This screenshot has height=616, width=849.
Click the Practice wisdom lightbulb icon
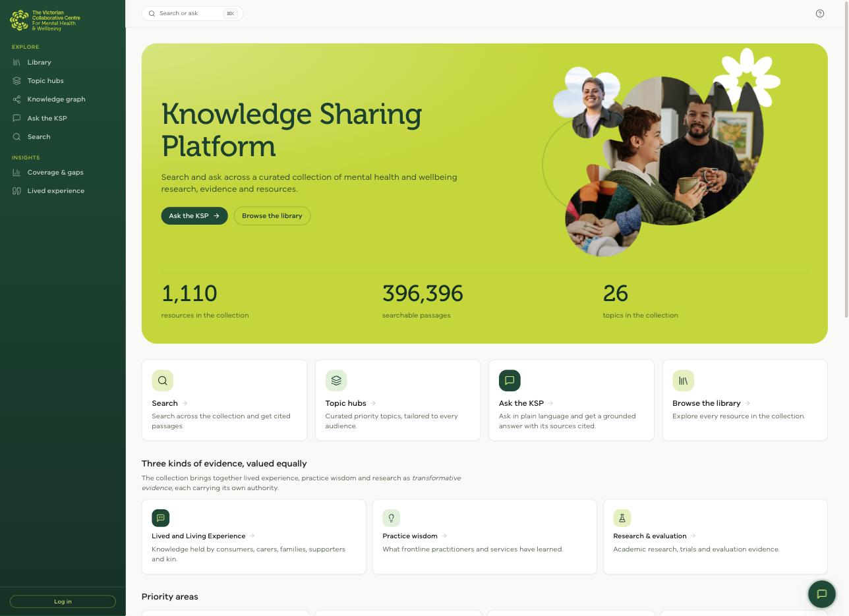391,518
